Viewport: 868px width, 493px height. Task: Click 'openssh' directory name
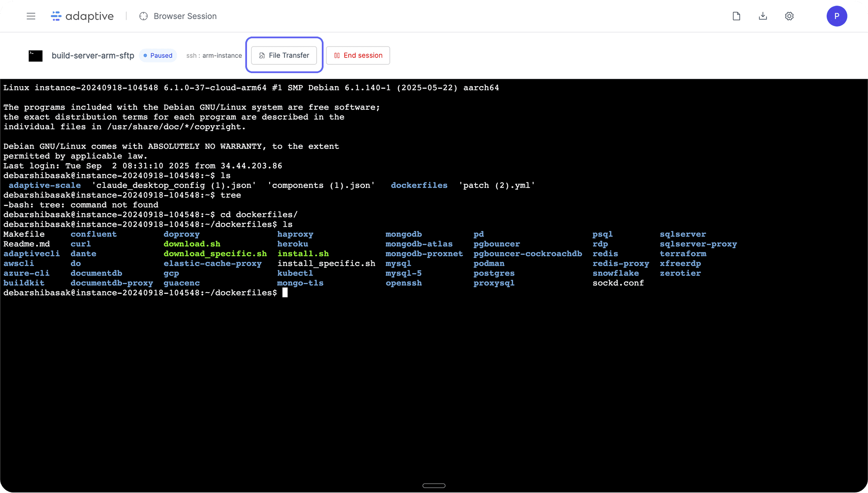(x=404, y=283)
